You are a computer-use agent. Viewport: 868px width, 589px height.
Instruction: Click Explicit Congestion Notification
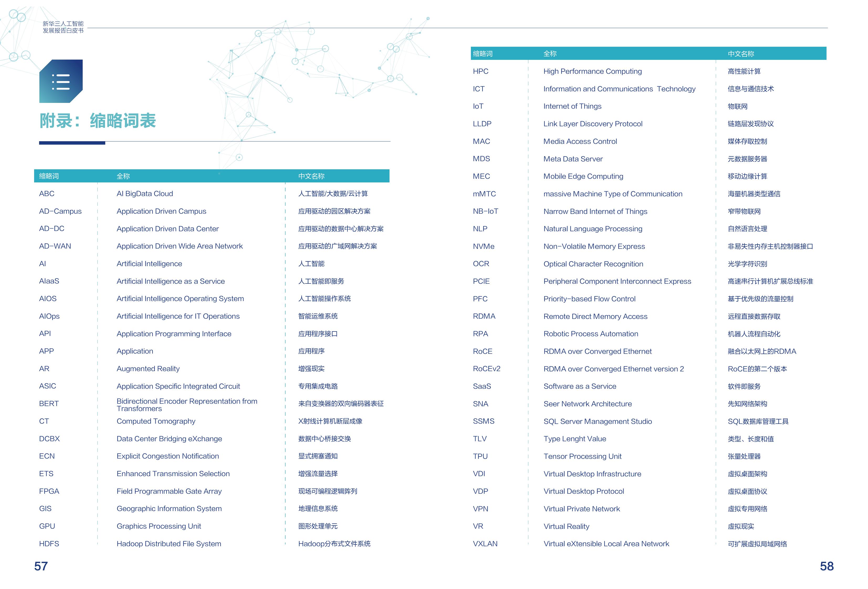tap(168, 456)
